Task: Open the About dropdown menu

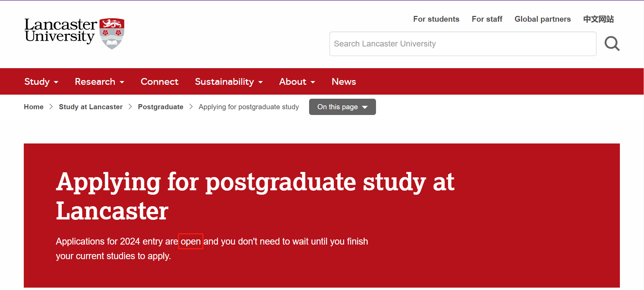Action: click(x=297, y=82)
